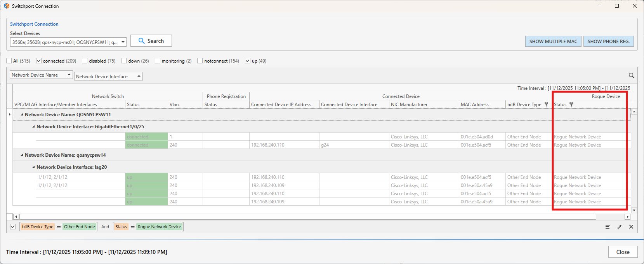Clear the filter with the X icon
The height and width of the screenshot is (264, 644).
pos(631,227)
